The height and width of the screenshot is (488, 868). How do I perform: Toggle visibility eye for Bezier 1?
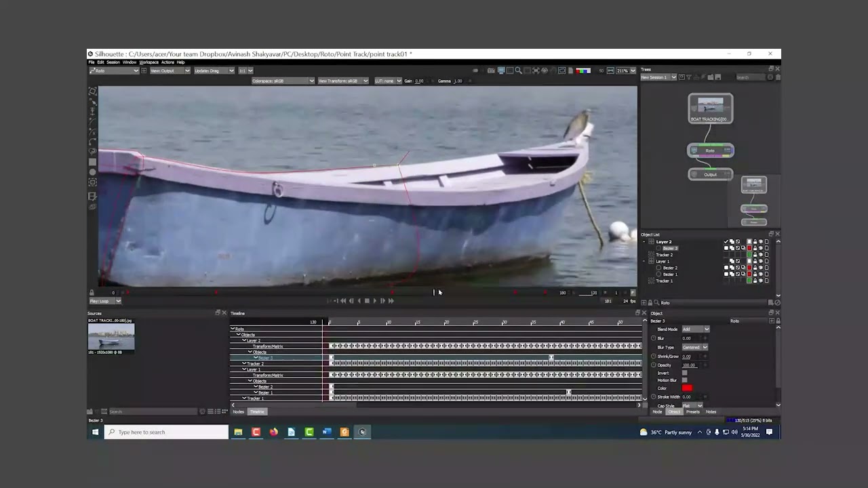[761, 274]
